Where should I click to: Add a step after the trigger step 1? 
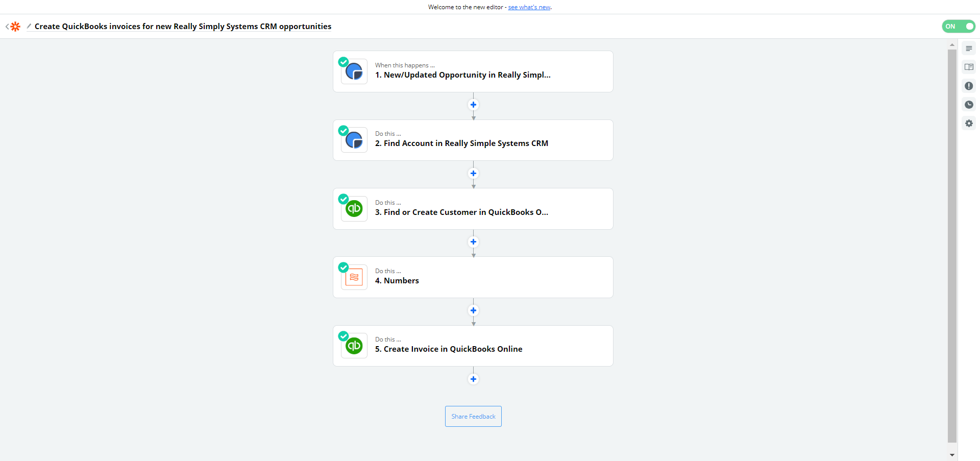tap(473, 105)
